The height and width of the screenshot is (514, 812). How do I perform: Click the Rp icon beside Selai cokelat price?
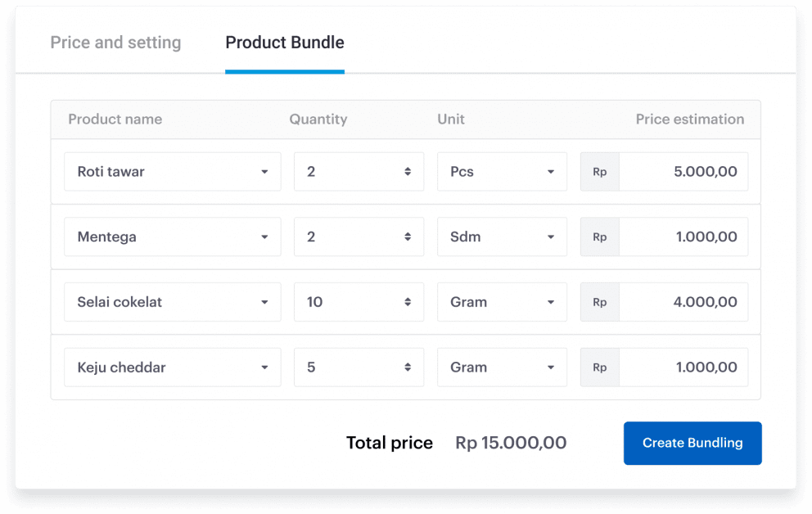click(599, 302)
